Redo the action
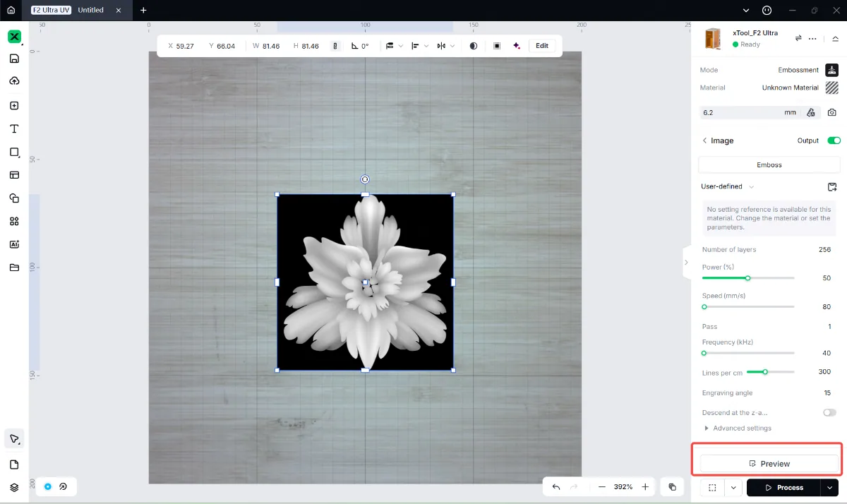This screenshot has width=847, height=504. click(x=574, y=487)
